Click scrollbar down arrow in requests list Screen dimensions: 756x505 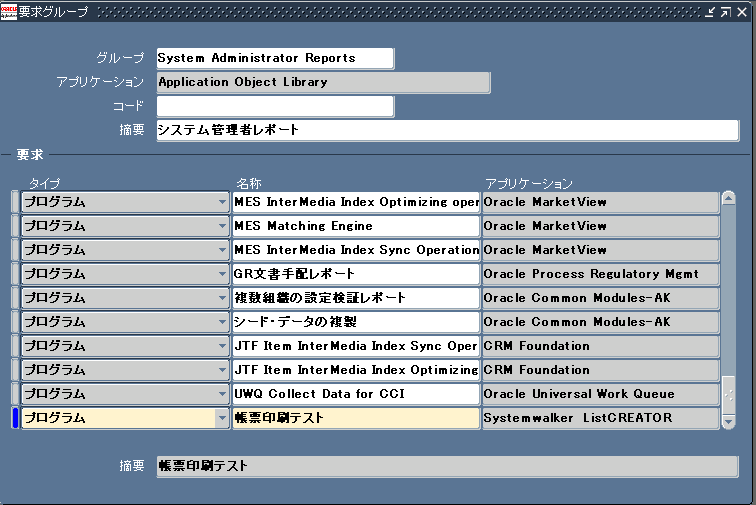[728, 421]
